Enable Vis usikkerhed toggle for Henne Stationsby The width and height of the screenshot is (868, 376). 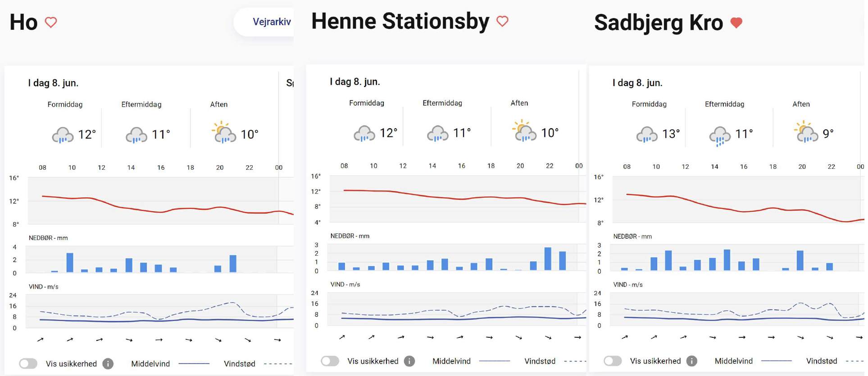click(330, 361)
